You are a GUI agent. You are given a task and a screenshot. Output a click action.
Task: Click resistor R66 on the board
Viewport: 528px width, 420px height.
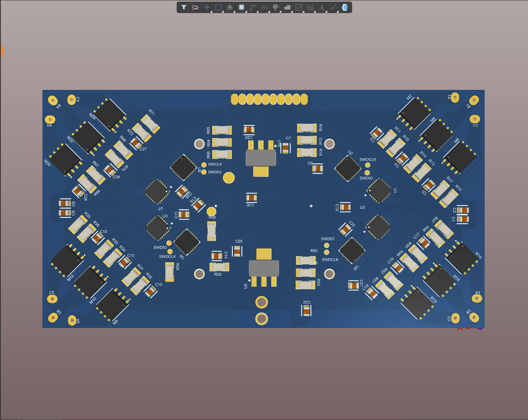point(222,154)
